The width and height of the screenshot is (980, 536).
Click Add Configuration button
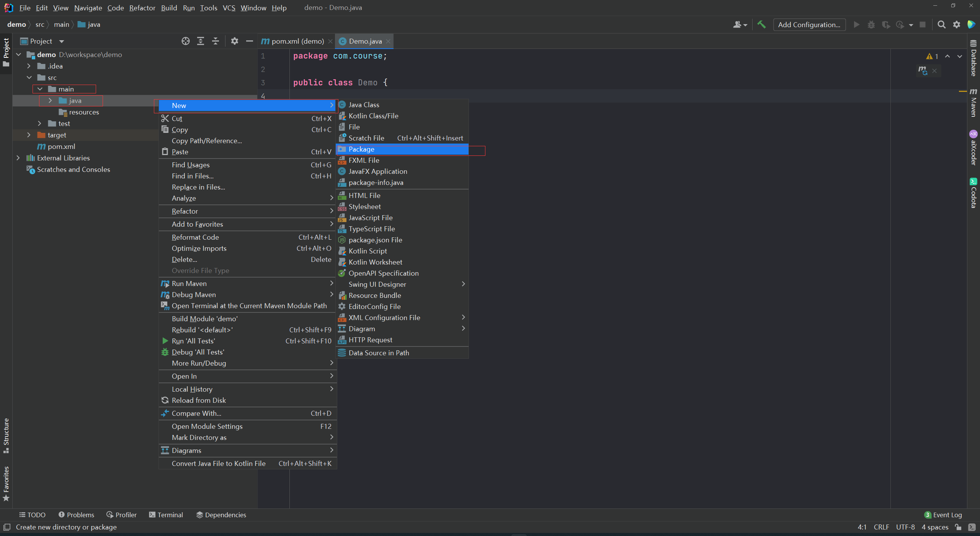point(809,25)
